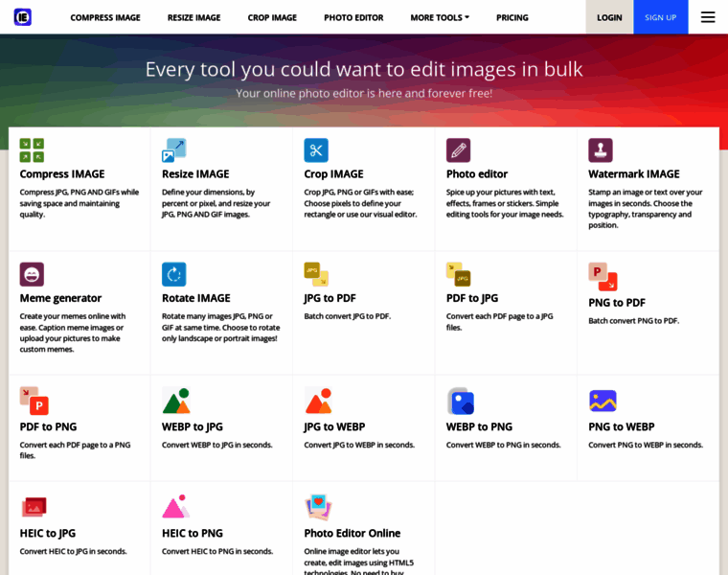Click the PNG to PDF icon
This screenshot has width=728, height=575.
click(x=603, y=276)
